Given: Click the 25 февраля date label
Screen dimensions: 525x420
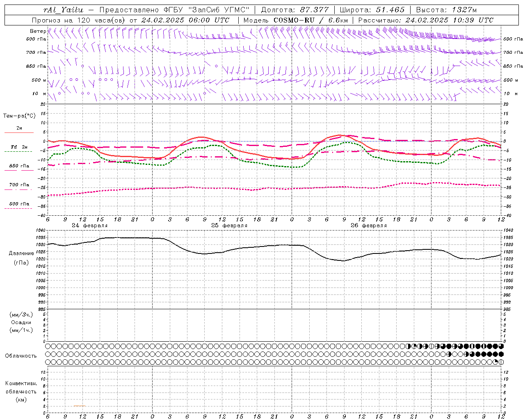Looking at the screenshot, I should click(229, 226).
